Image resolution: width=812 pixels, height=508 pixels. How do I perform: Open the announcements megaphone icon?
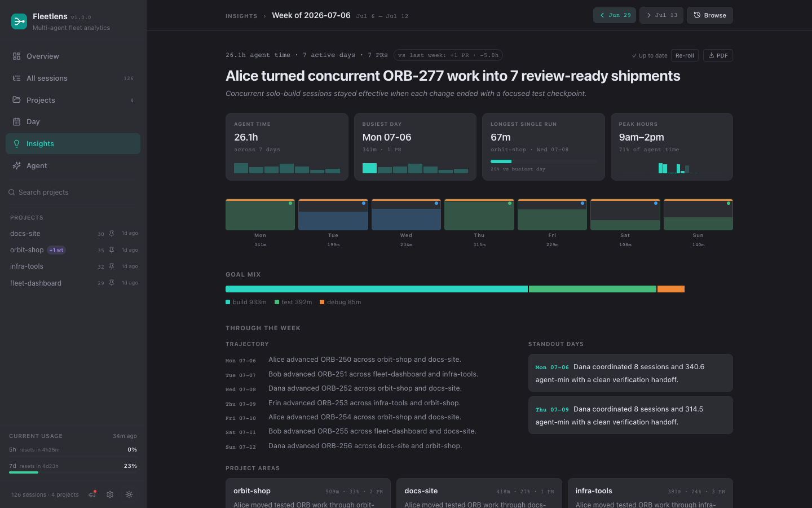click(92, 494)
